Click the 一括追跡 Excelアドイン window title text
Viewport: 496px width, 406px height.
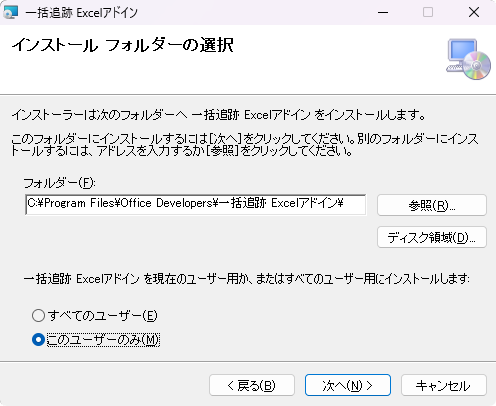[x=81, y=13]
